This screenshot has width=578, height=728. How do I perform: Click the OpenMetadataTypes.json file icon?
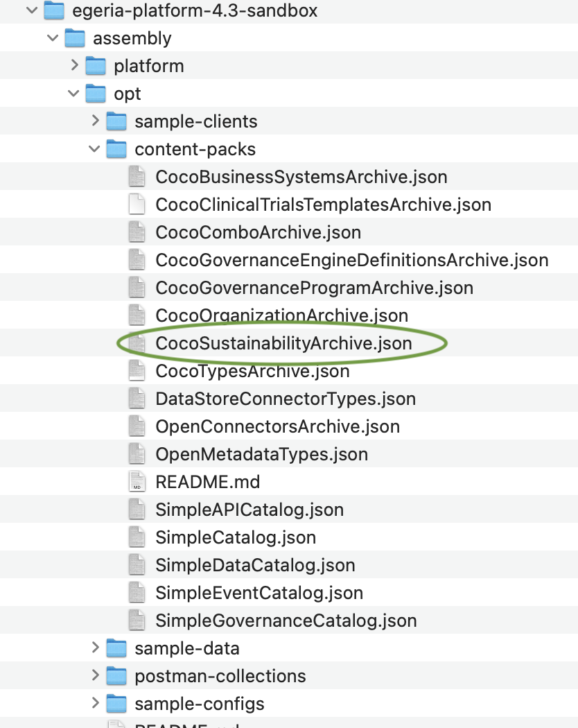pyautogui.click(x=137, y=454)
